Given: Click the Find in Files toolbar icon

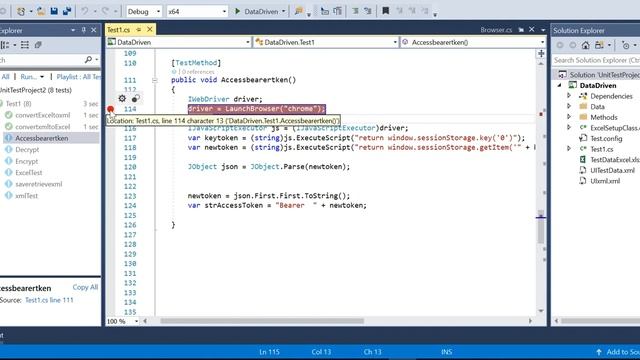Looking at the screenshot, I should click(299, 11).
